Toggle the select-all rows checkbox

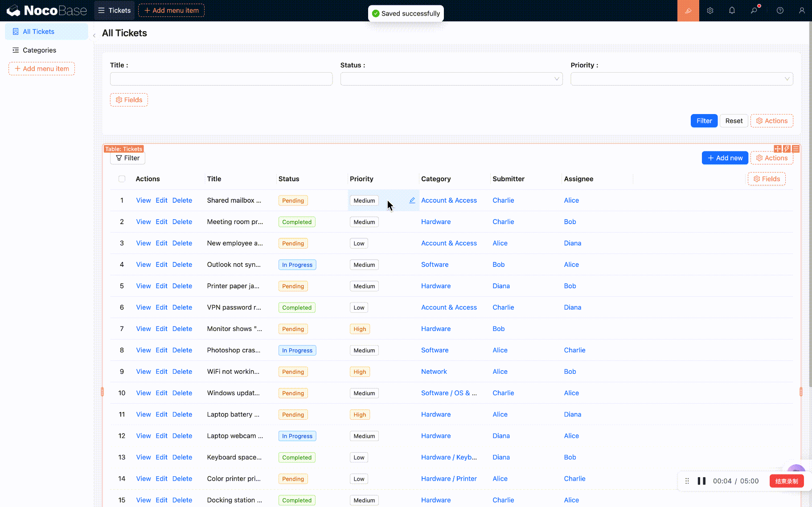(x=122, y=179)
